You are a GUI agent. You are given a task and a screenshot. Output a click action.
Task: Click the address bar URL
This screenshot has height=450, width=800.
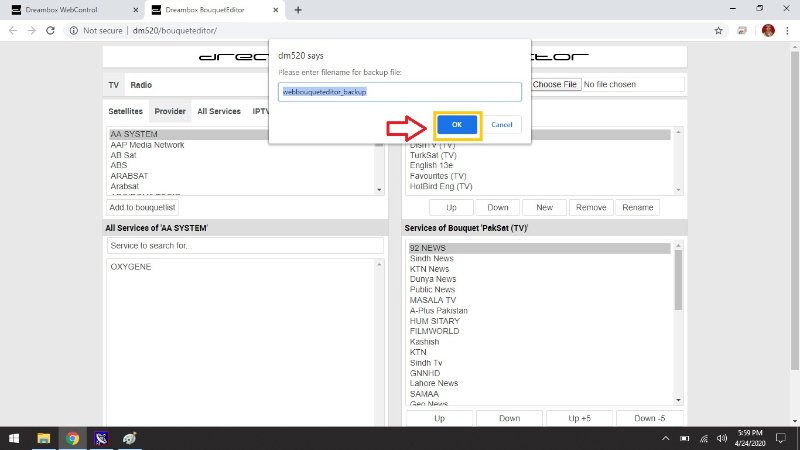(174, 31)
